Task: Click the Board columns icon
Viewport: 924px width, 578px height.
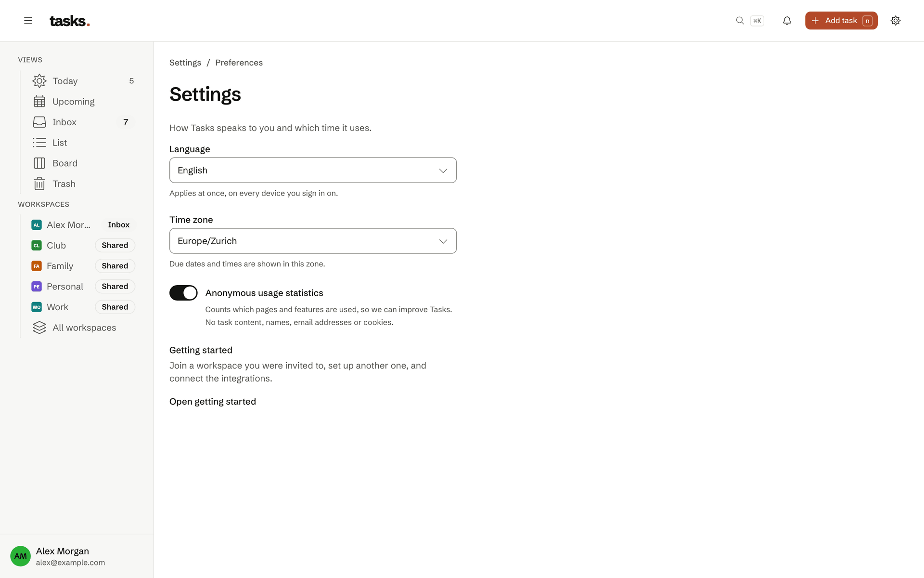Action: point(39,163)
